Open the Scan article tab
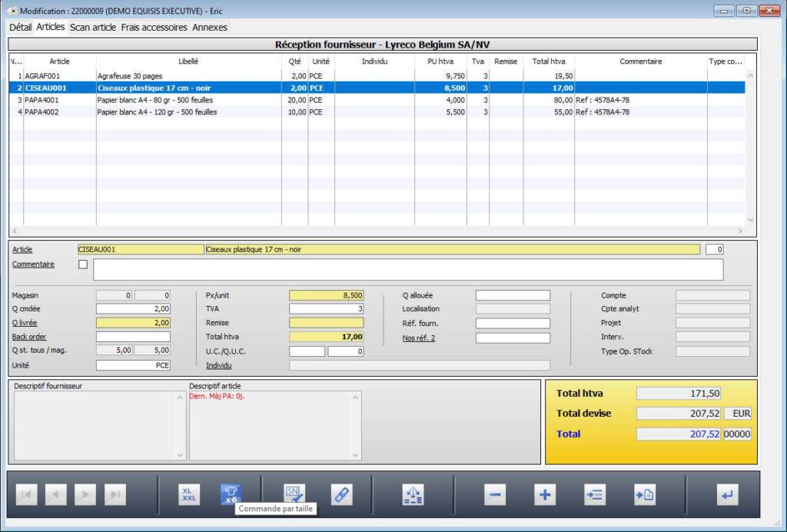The image size is (787, 532). (x=93, y=27)
